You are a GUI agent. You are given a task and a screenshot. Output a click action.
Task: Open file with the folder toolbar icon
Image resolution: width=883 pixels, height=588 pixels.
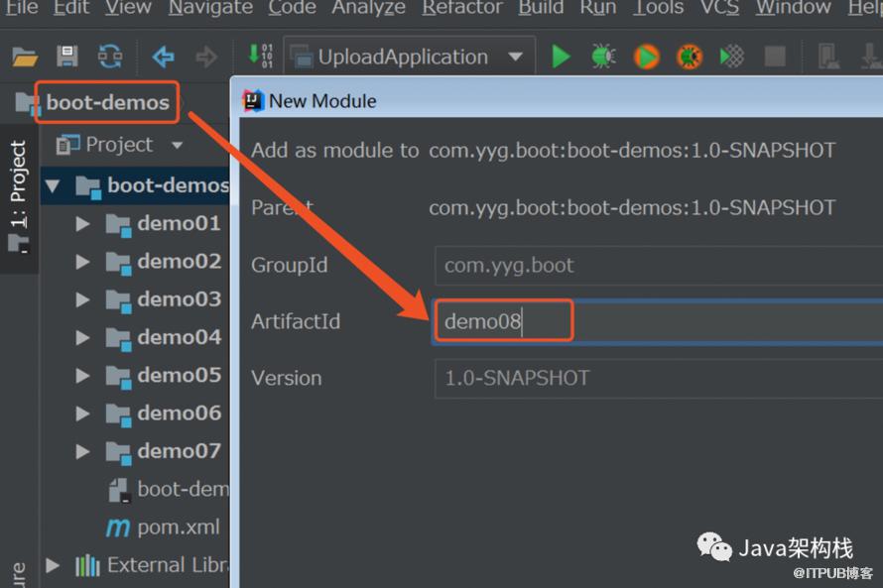[25, 57]
